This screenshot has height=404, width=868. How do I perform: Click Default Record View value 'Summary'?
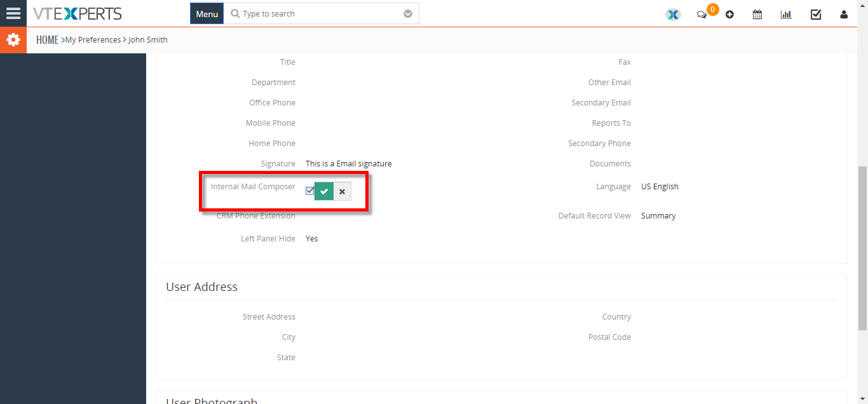(x=658, y=215)
